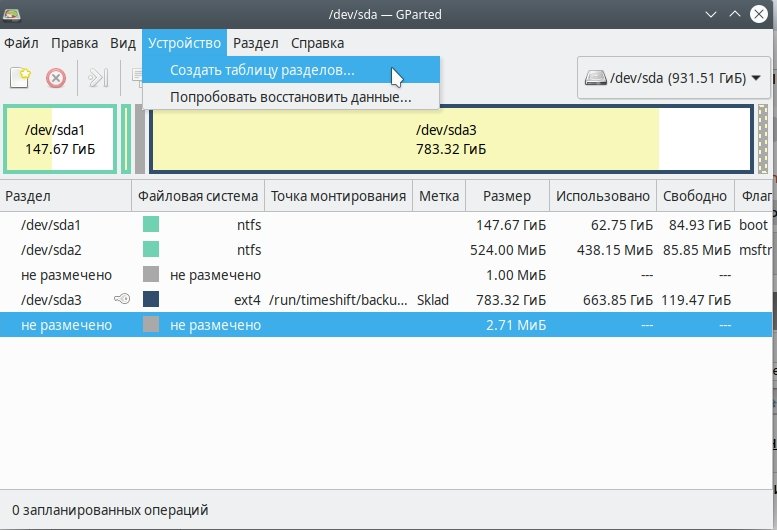Click the ext4 filesystem cell
Screen dimensions: 777x530
tap(247, 300)
